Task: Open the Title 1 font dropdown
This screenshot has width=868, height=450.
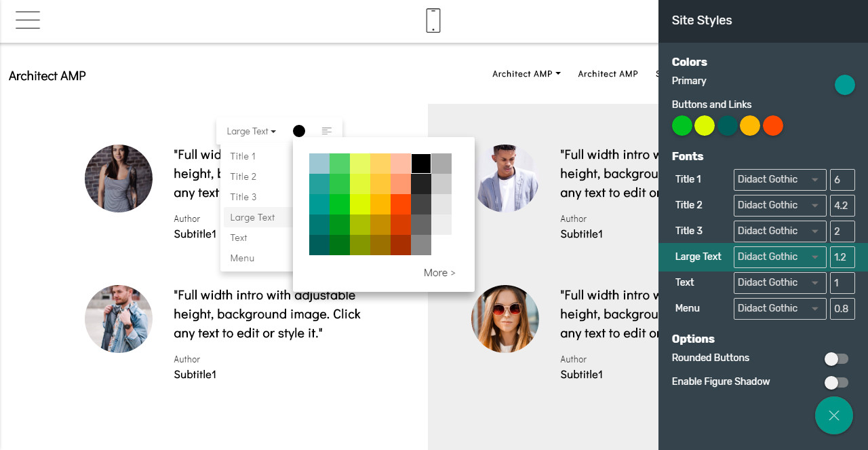Action: click(x=780, y=179)
